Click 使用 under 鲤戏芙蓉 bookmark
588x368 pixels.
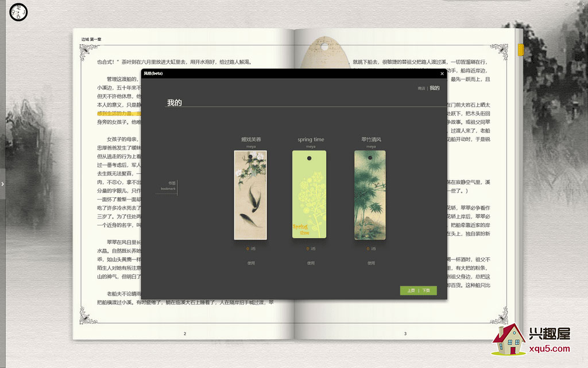point(251,263)
